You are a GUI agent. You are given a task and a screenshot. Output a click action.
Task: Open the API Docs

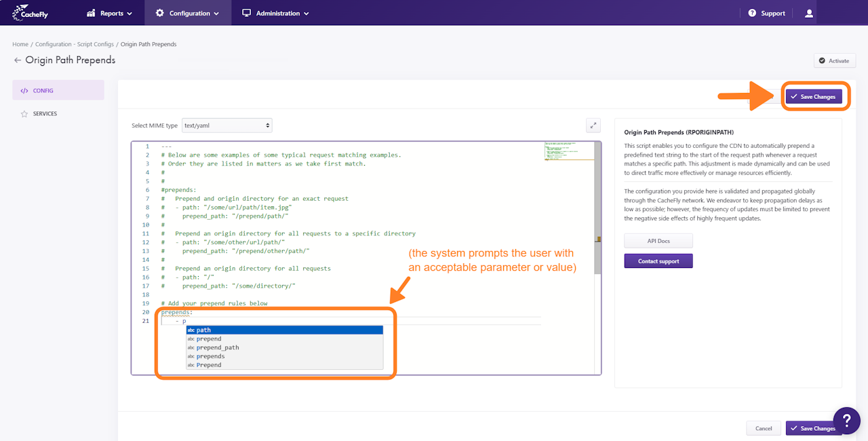pos(658,241)
